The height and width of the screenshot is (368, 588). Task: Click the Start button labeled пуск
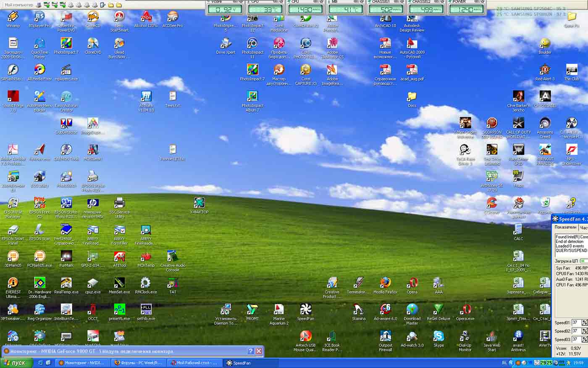[x=16, y=363]
